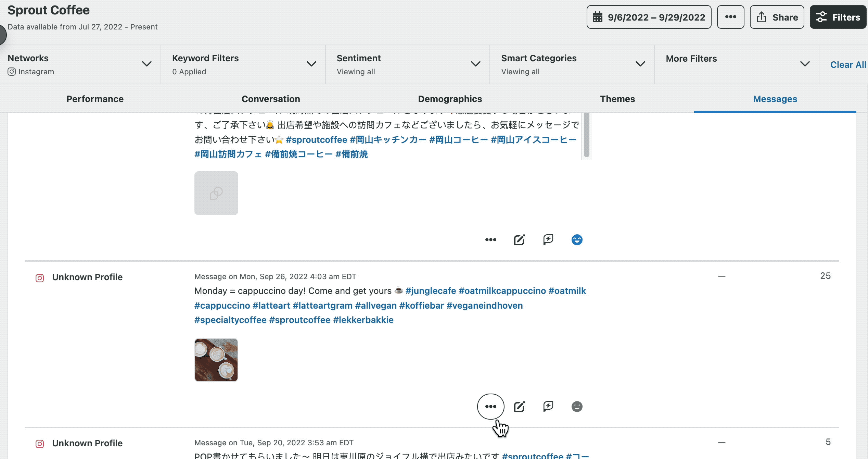
Task: Open the date range picker 9/6/2022 – 9/29/2022
Action: 649,17
